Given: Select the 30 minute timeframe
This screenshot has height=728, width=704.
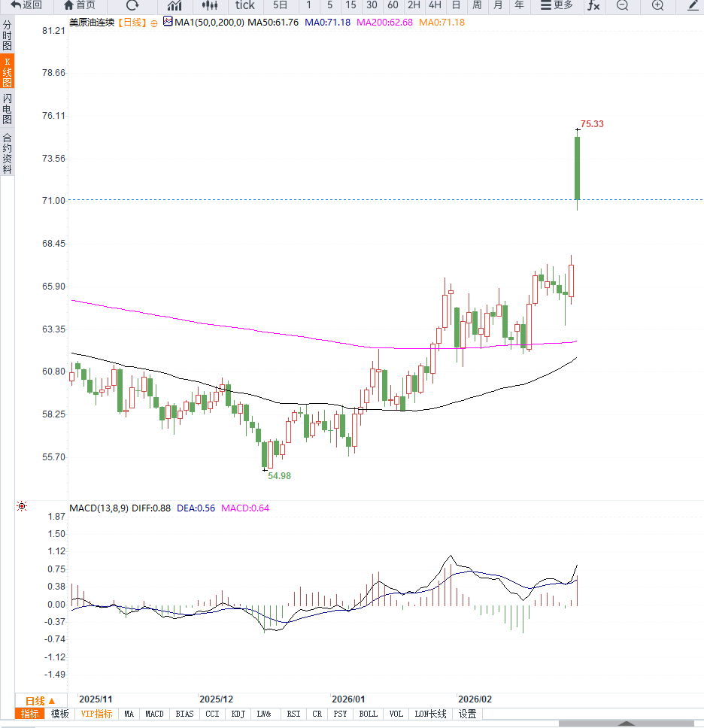Looking at the screenshot, I should [372, 5].
